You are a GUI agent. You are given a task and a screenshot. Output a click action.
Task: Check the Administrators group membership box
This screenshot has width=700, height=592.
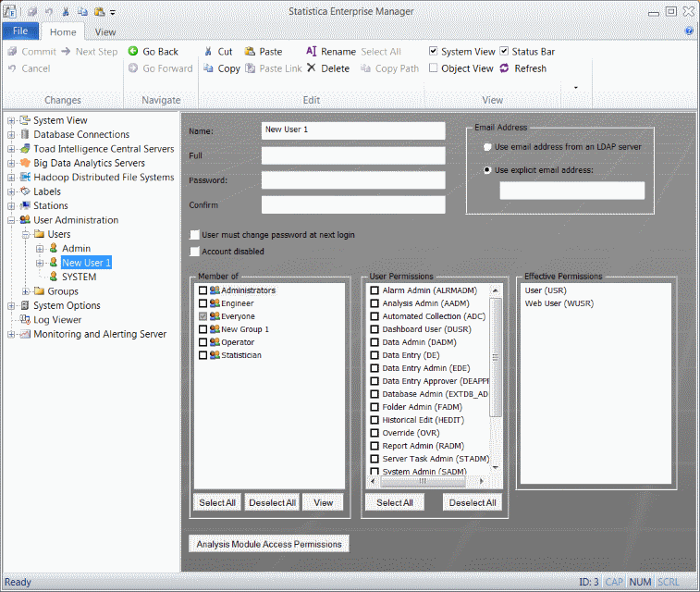click(203, 290)
